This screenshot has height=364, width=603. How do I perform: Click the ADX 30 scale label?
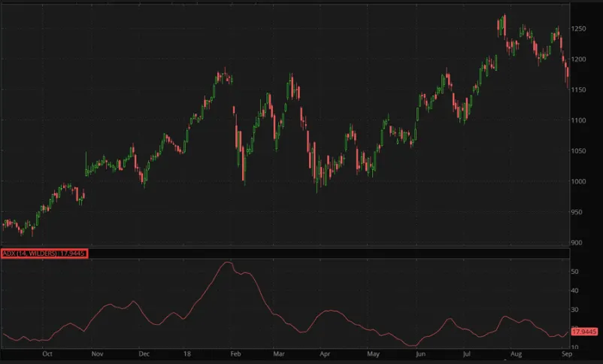574,310
